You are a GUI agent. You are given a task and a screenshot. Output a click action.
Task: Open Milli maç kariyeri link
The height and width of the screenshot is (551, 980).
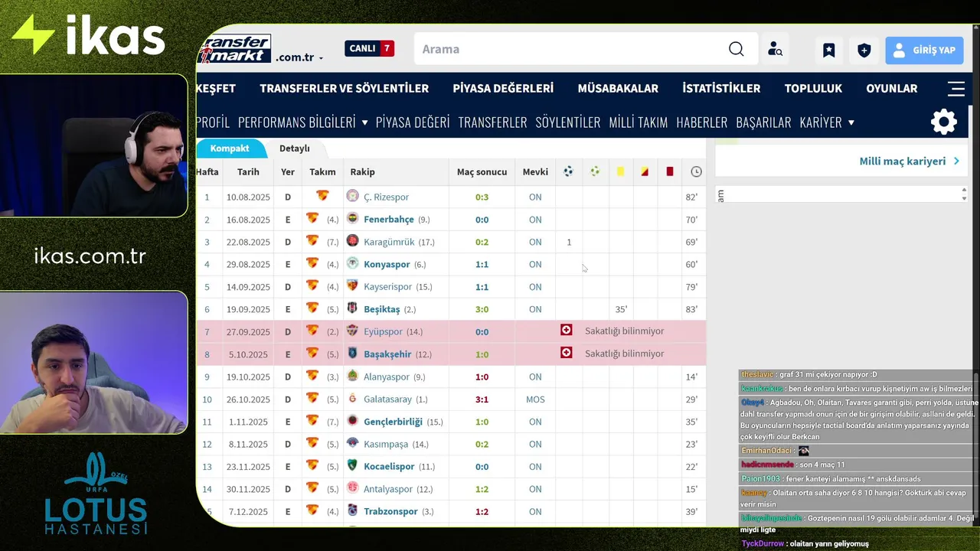tap(910, 161)
